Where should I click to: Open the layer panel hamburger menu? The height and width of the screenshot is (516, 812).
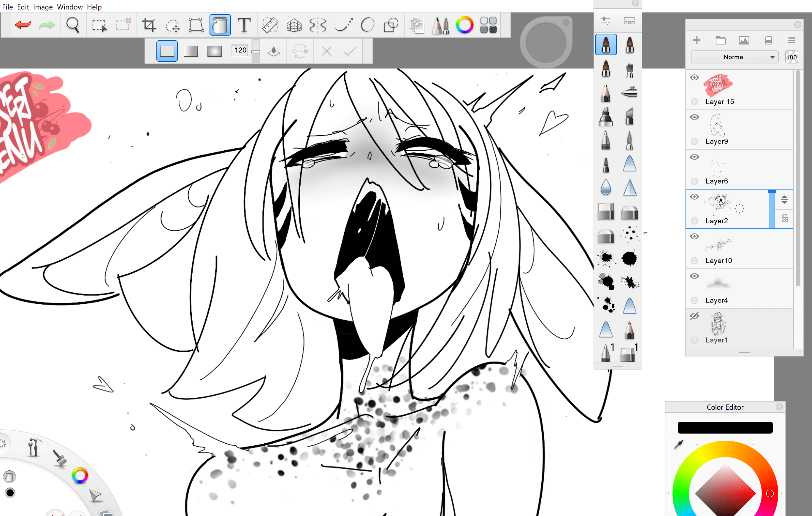[792, 41]
